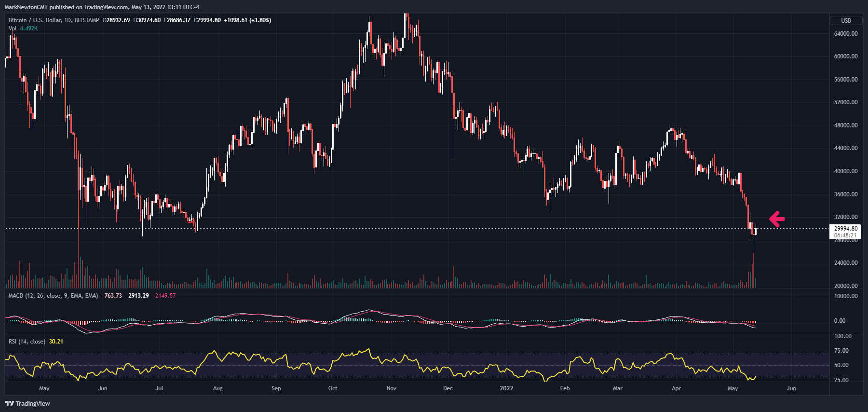Click the 60000.00 price axis label
The width and height of the screenshot is (868, 412).
846,56
